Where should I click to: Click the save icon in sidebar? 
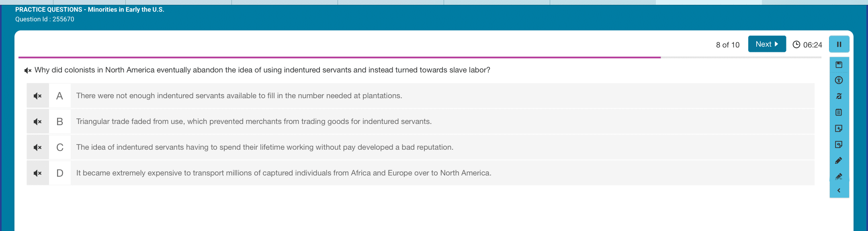(x=839, y=65)
